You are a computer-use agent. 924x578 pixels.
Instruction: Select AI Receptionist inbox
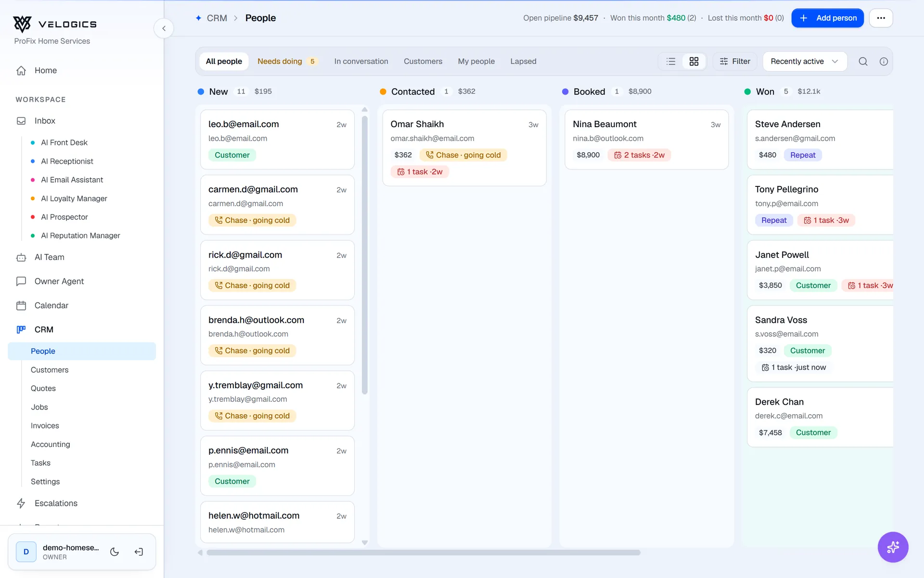(67, 161)
